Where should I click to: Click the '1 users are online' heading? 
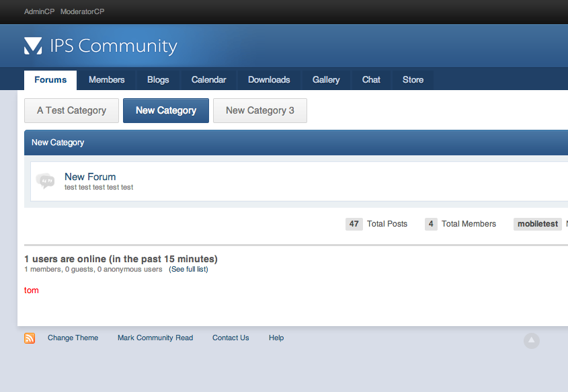tap(121, 259)
